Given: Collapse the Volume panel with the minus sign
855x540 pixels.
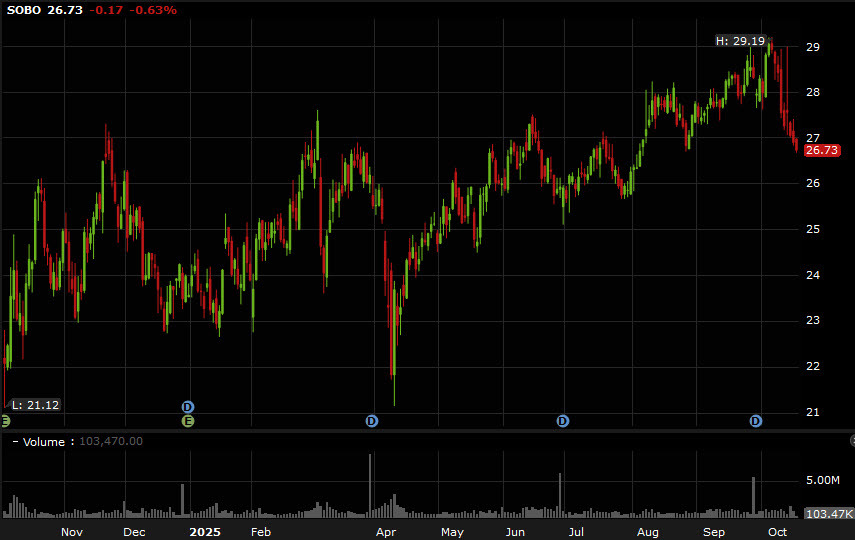Looking at the screenshot, I should pos(15,442).
